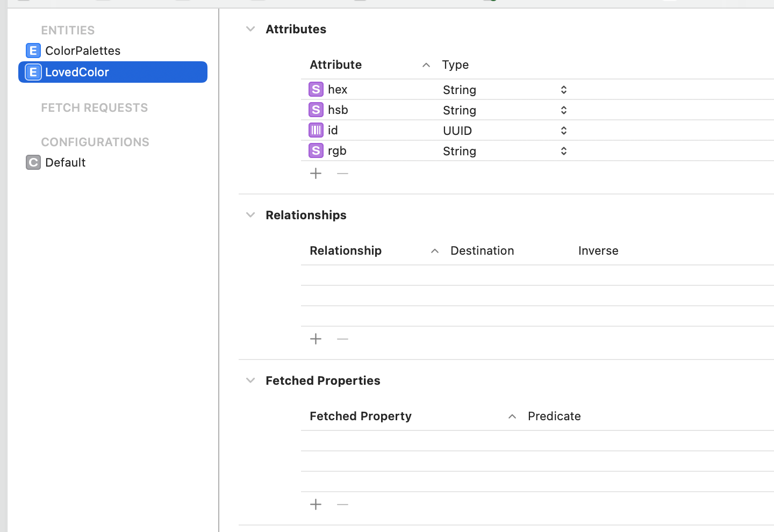Add a new relationship with plus button
The width and height of the screenshot is (774, 532).
tap(316, 339)
